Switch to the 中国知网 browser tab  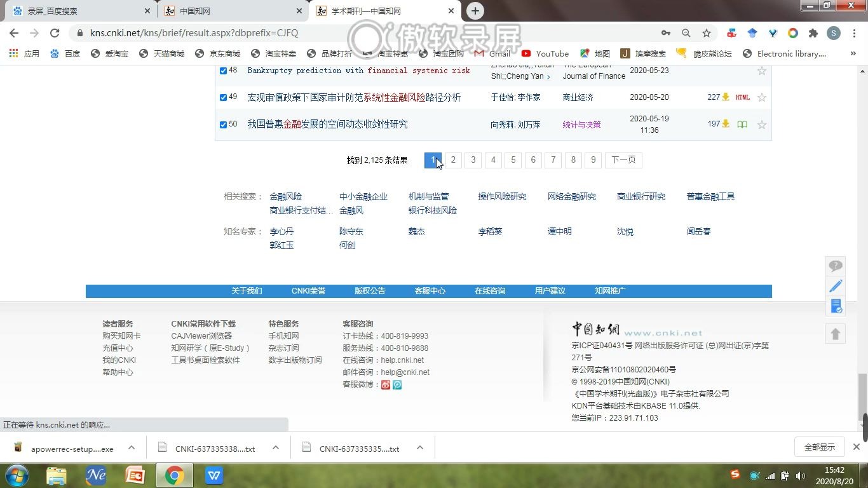229,11
